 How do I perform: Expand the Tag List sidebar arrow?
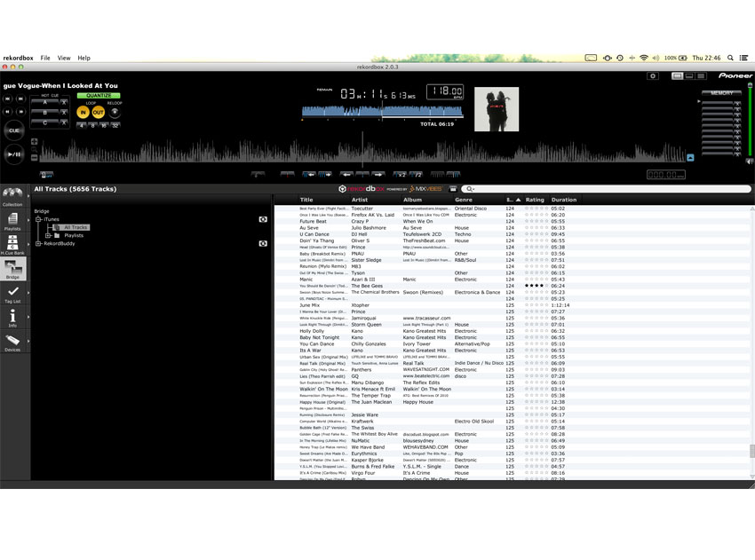(x=28, y=293)
